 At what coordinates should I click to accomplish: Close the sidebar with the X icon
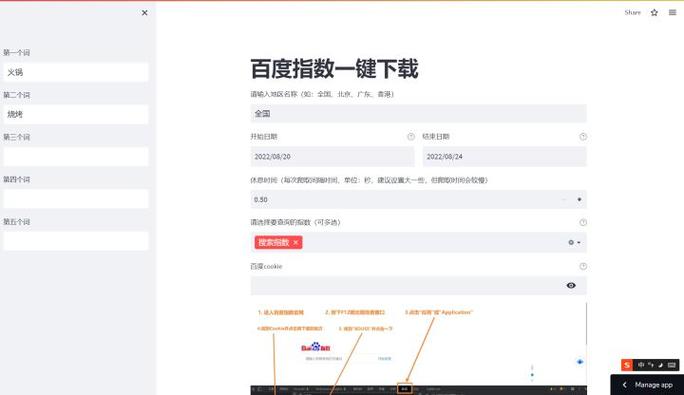(x=144, y=13)
